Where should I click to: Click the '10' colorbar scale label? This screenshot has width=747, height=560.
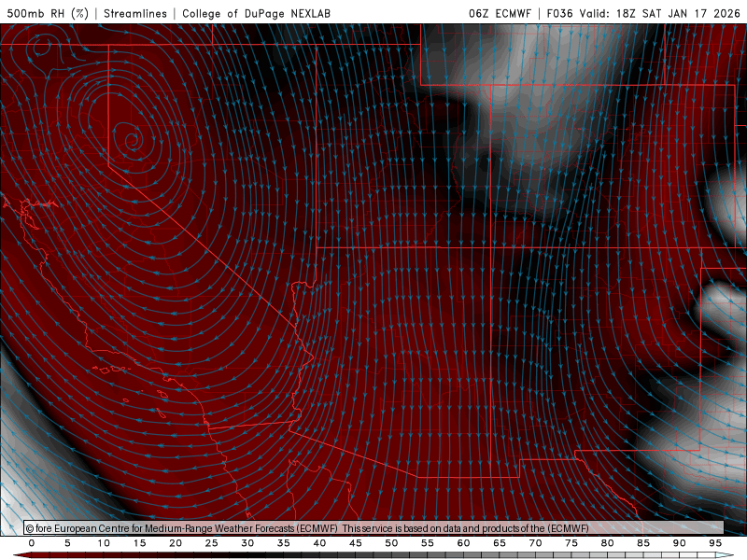pos(104,543)
